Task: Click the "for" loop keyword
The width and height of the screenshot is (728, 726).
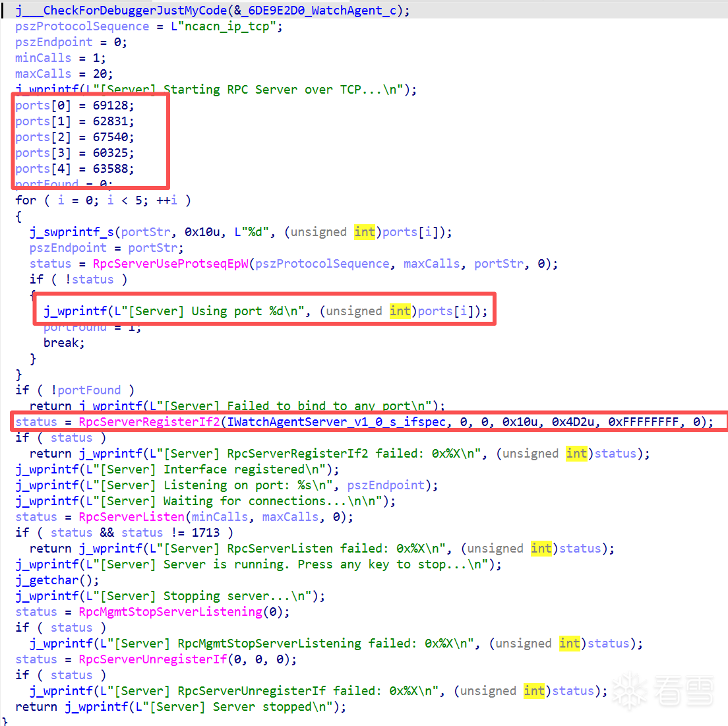Action: click(x=26, y=200)
